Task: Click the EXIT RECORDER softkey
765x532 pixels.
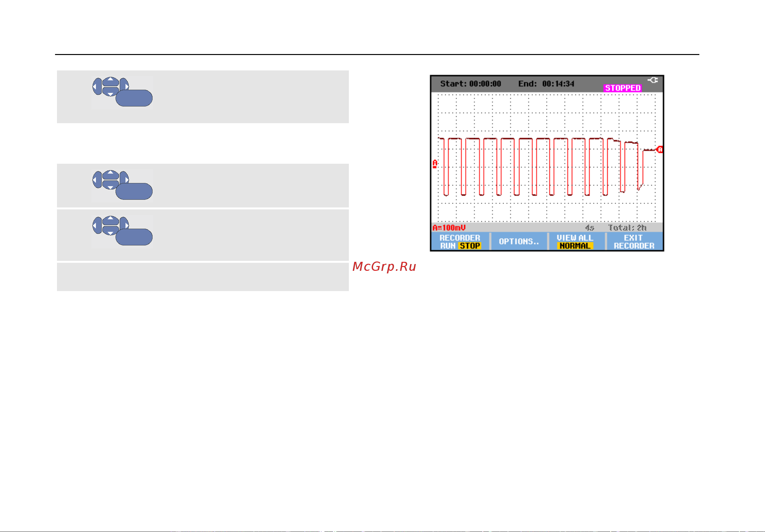Action: coord(634,242)
